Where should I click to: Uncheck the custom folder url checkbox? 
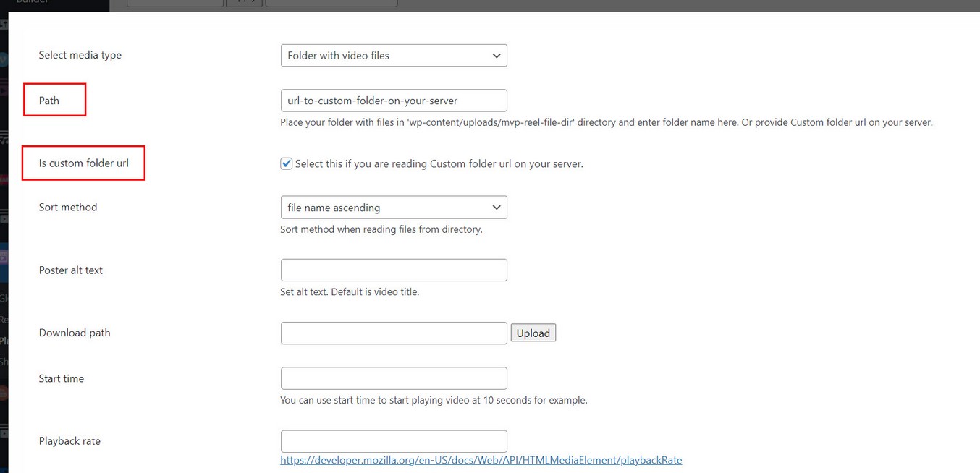[287, 163]
